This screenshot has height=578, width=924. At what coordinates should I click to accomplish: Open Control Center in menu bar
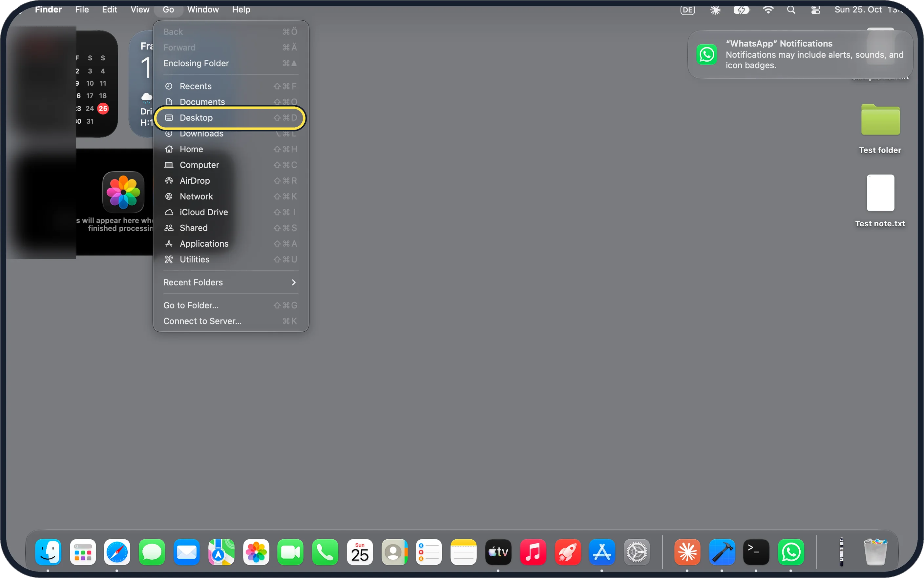click(x=815, y=10)
